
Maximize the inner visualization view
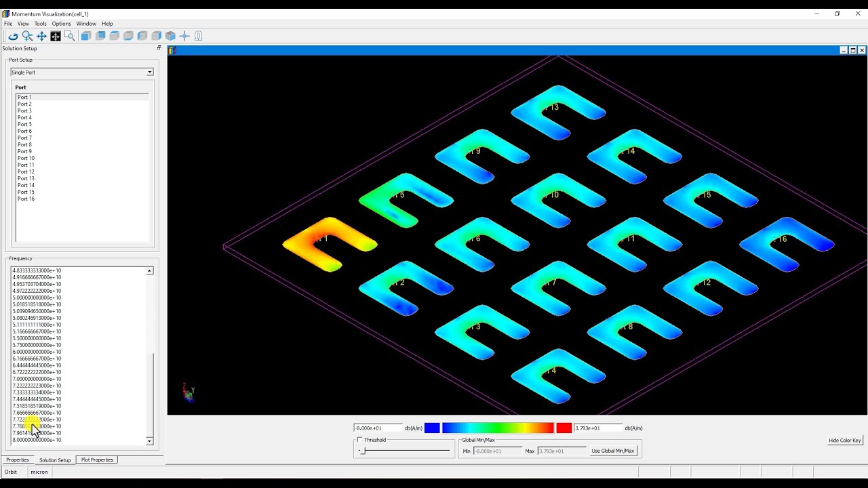(x=853, y=50)
